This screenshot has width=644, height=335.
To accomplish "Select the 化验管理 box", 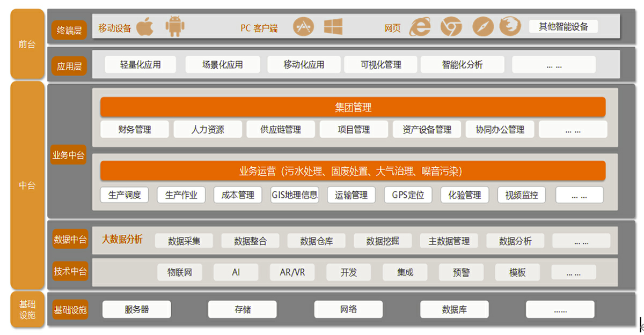I will point(465,195).
